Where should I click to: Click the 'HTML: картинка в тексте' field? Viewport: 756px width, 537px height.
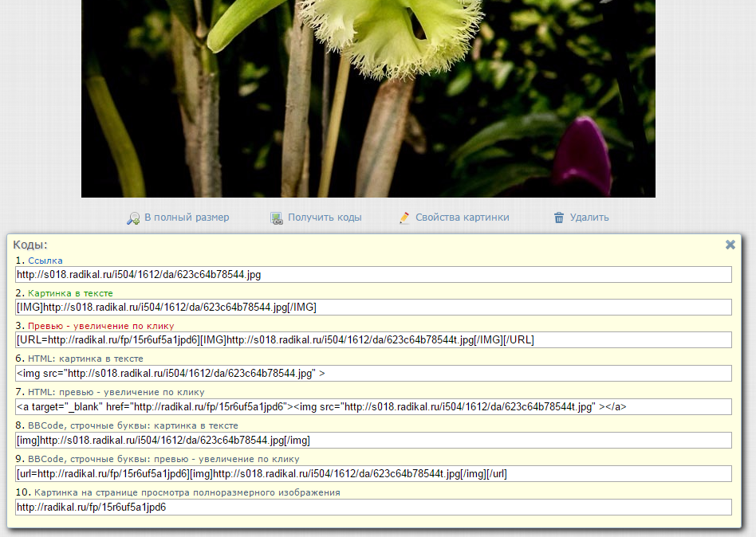373,373
